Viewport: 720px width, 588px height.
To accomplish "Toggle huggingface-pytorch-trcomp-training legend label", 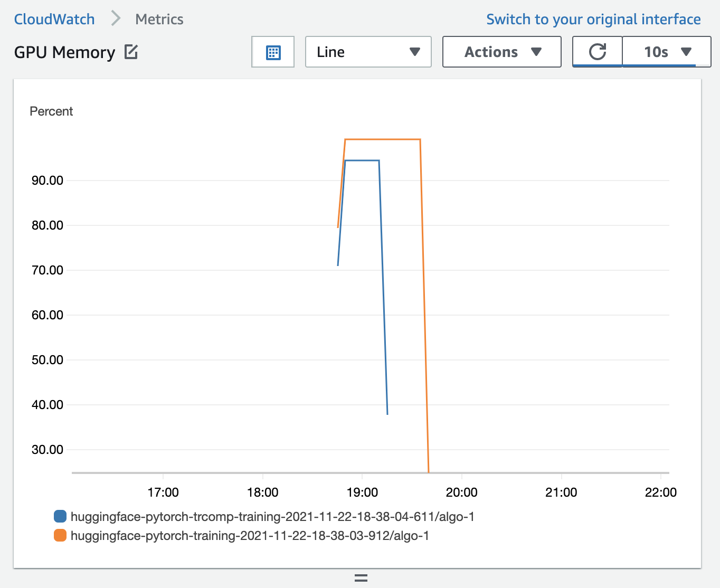I will coord(272,517).
